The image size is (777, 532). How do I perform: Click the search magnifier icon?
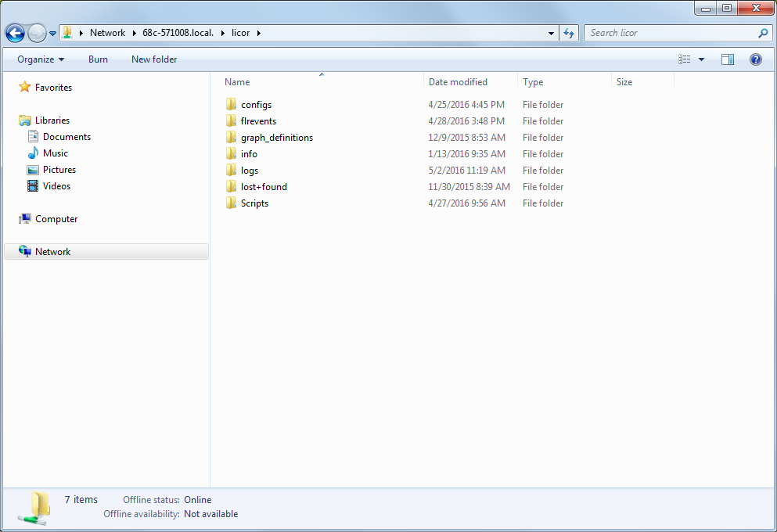(763, 33)
